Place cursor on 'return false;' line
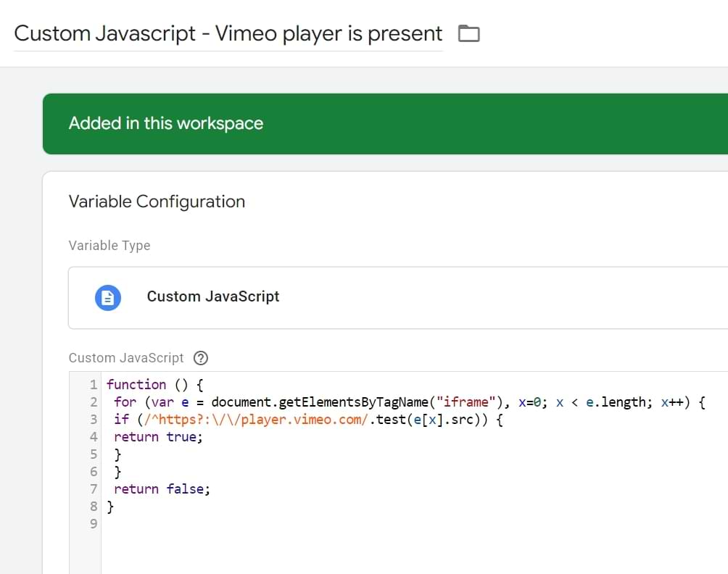Screen dimensions: 728x574 click(x=162, y=489)
